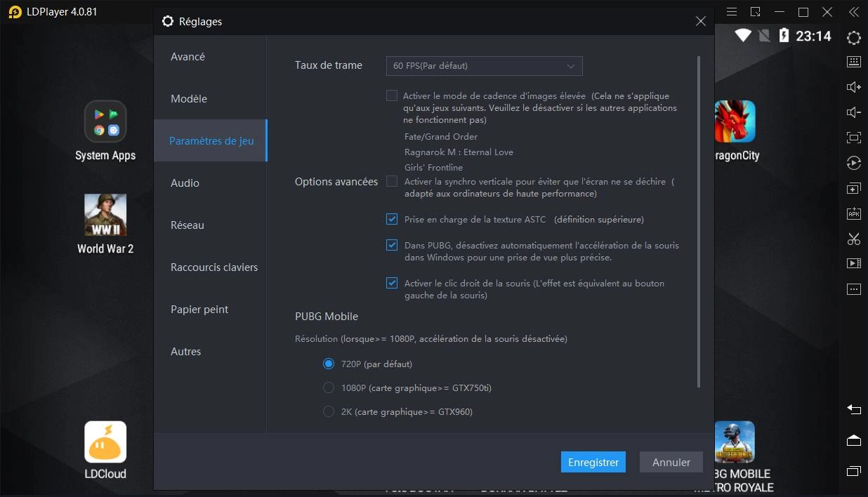The image size is (868, 497).
Task: Click Ragnarok M : Eternal Love text
Action: point(459,152)
